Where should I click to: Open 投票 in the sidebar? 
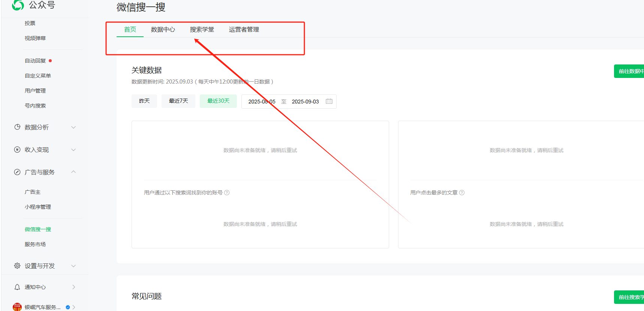click(x=30, y=23)
